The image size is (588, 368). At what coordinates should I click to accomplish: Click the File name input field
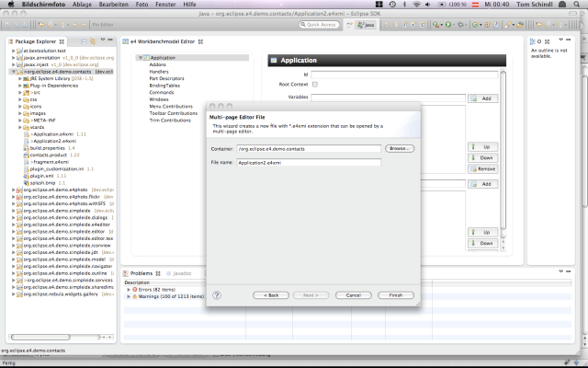coord(308,162)
